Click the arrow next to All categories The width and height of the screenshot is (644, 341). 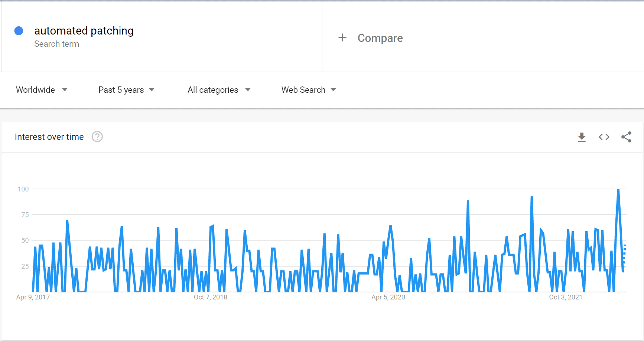point(248,90)
